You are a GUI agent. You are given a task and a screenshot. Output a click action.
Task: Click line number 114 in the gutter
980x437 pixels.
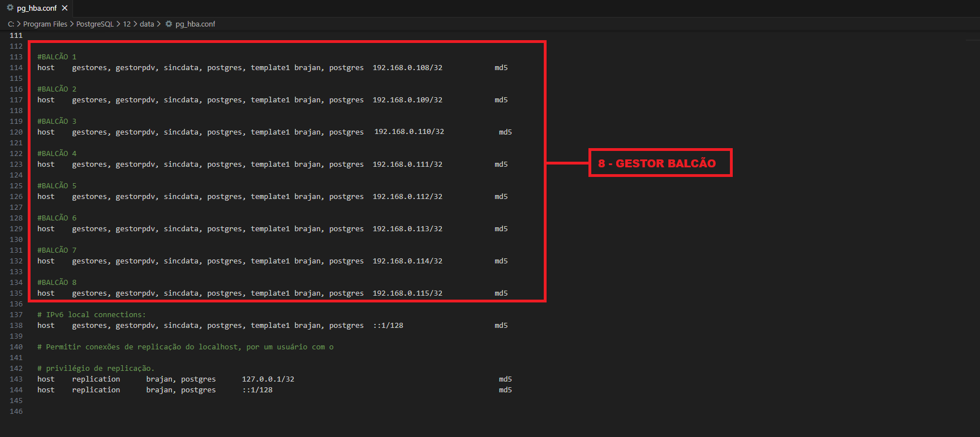click(16, 67)
